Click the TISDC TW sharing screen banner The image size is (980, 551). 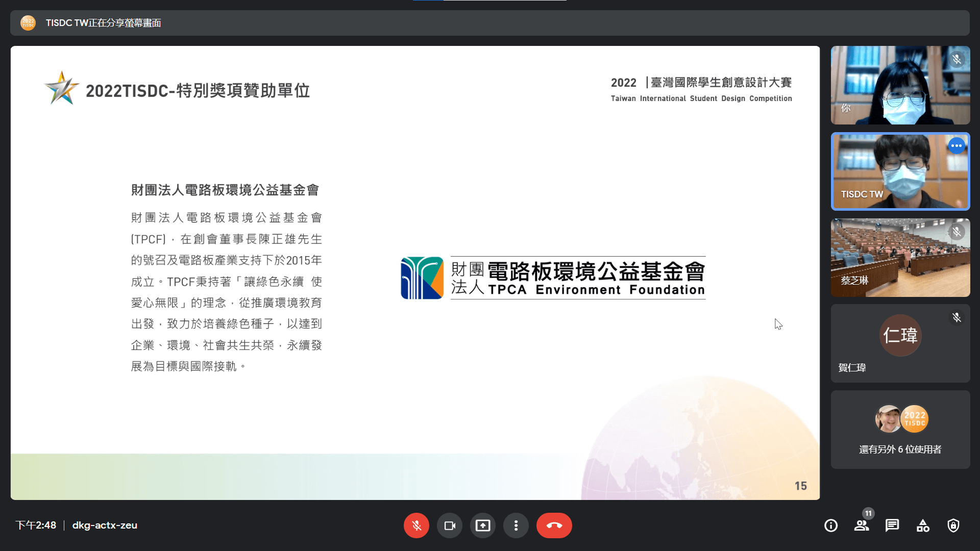pyautogui.click(x=104, y=23)
